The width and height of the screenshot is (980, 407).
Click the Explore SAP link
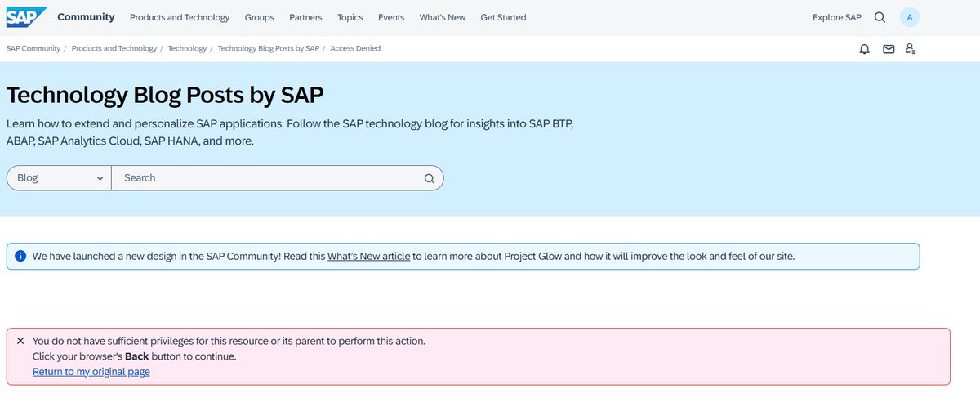pos(836,17)
